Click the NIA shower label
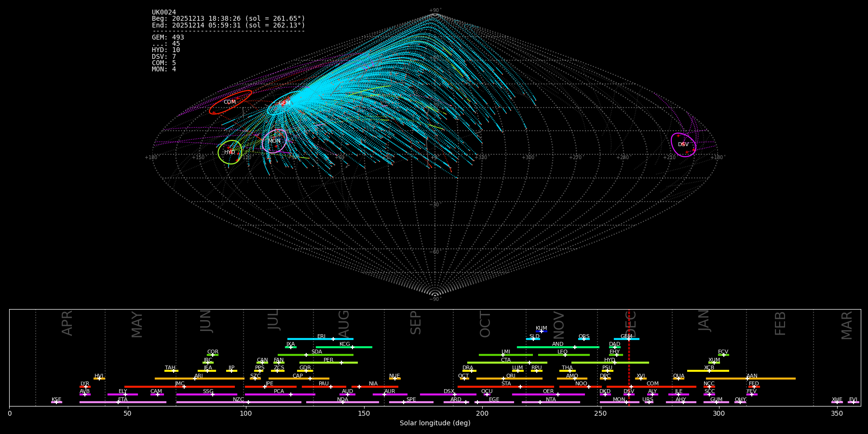The image size is (868, 434). [373, 384]
